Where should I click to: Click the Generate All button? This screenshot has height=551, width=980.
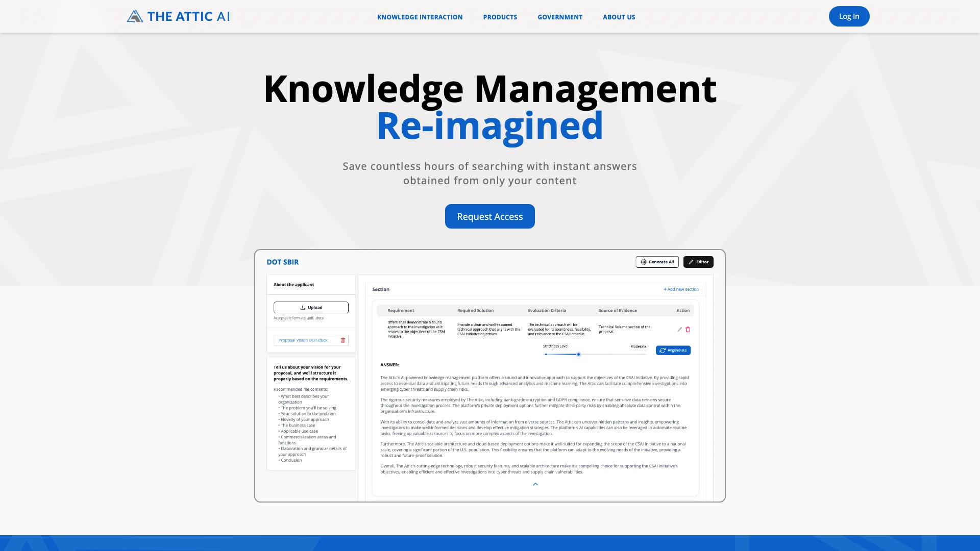(x=657, y=262)
